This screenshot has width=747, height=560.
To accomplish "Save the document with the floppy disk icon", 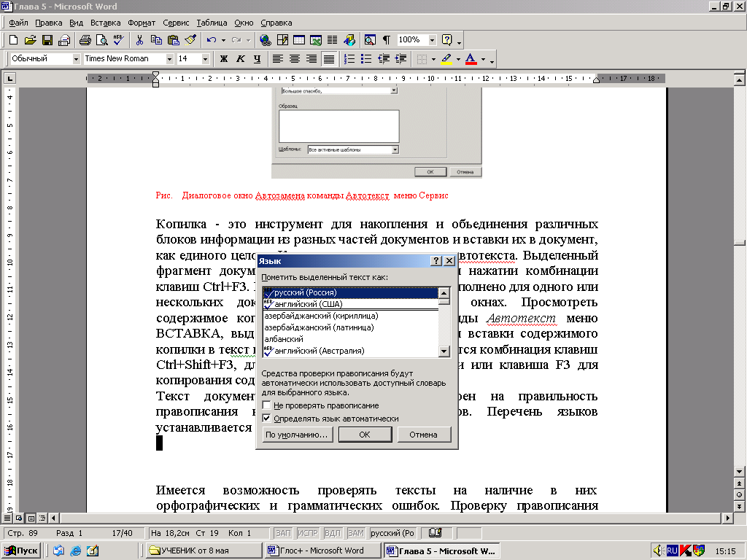I will [47, 40].
